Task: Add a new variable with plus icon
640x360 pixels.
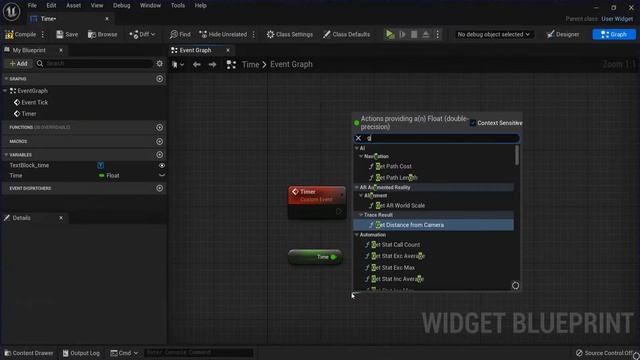Action: point(160,155)
